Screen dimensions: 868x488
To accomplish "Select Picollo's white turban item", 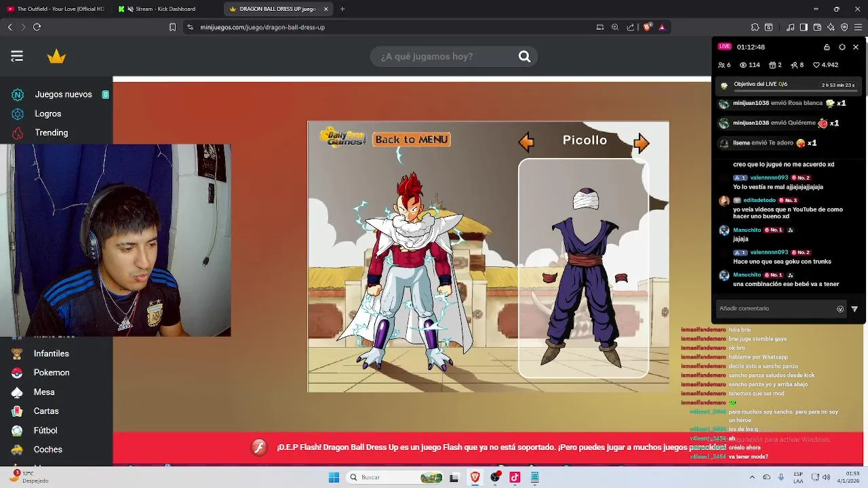I will 587,200.
